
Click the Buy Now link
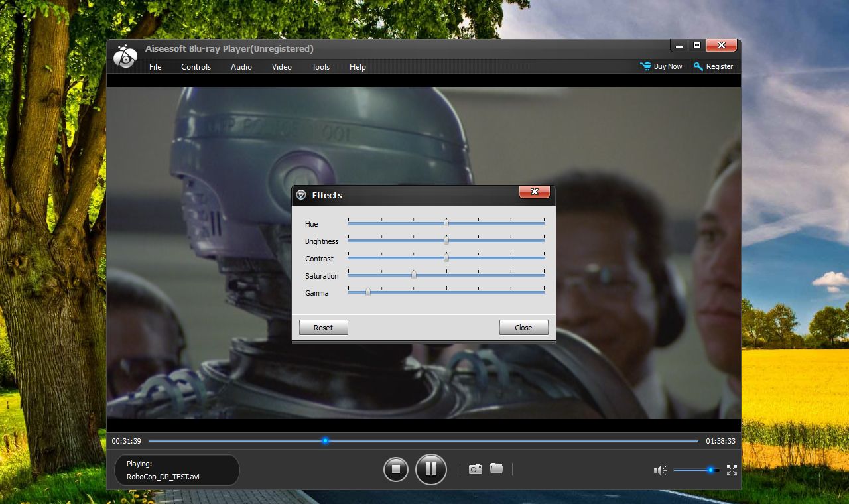point(661,66)
